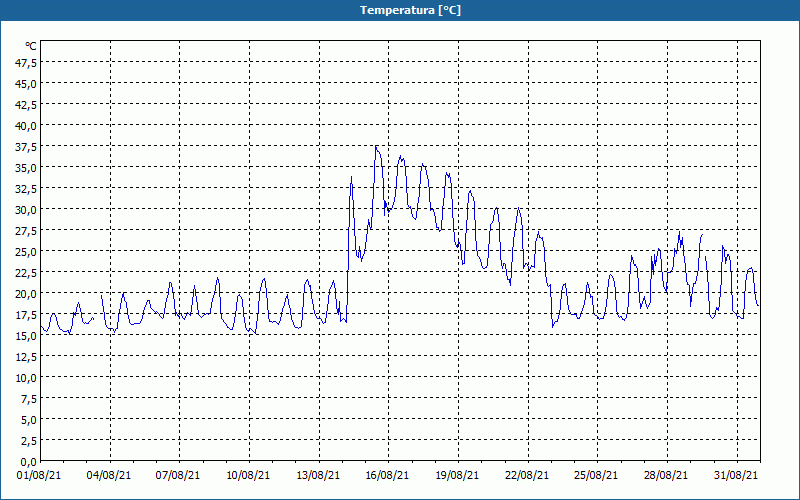Click the 32,5 y-axis label
The height and width of the screenshot is (500, 800).
point(27,189)
